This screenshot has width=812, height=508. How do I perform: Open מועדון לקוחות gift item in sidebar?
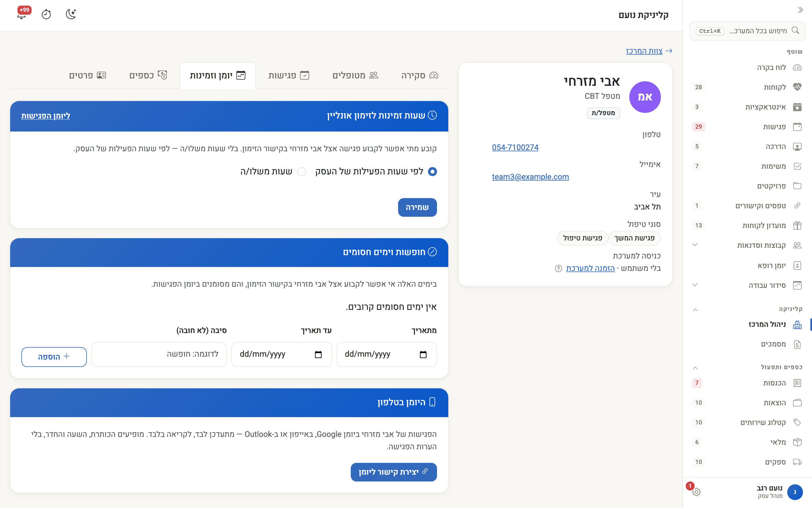tap(747, 225)
